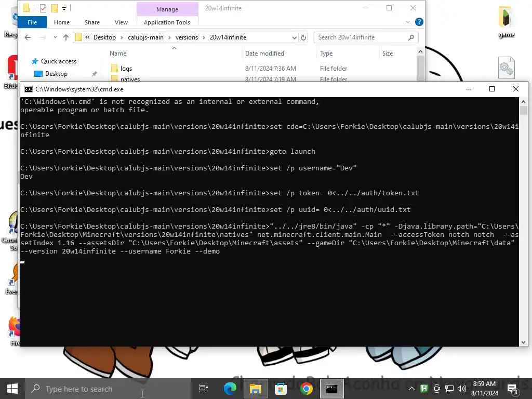Image resolution: width=532 pixels, height=399 pixels.
Task: Open the cmd.exe window system menu icon
Action: 29,89
